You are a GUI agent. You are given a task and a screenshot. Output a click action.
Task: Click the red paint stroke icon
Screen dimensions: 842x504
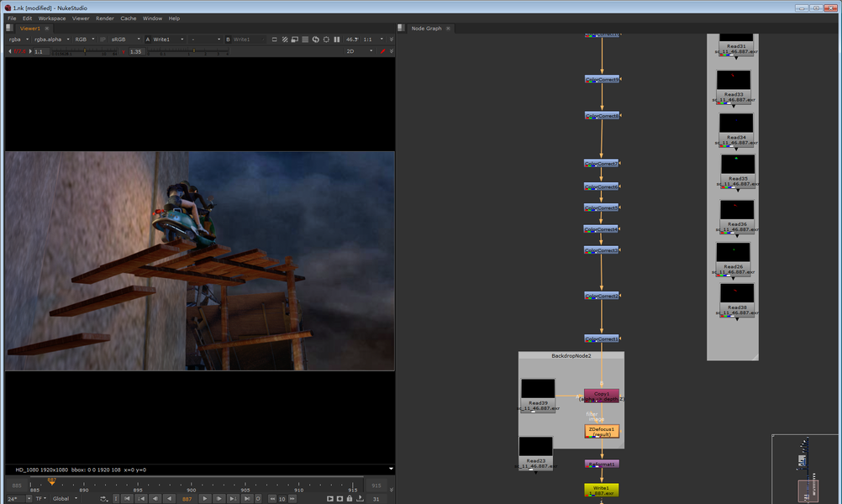(383, 51)
